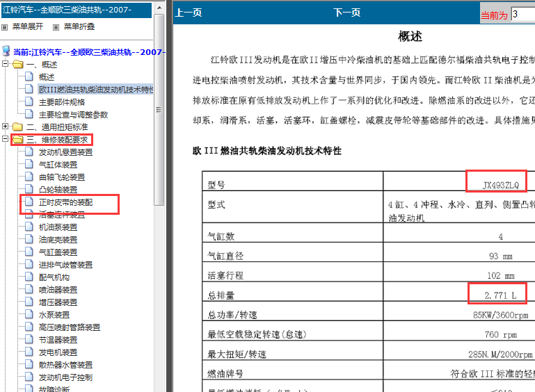Open 正时皮带的装配 tree item

pos(65,202)
